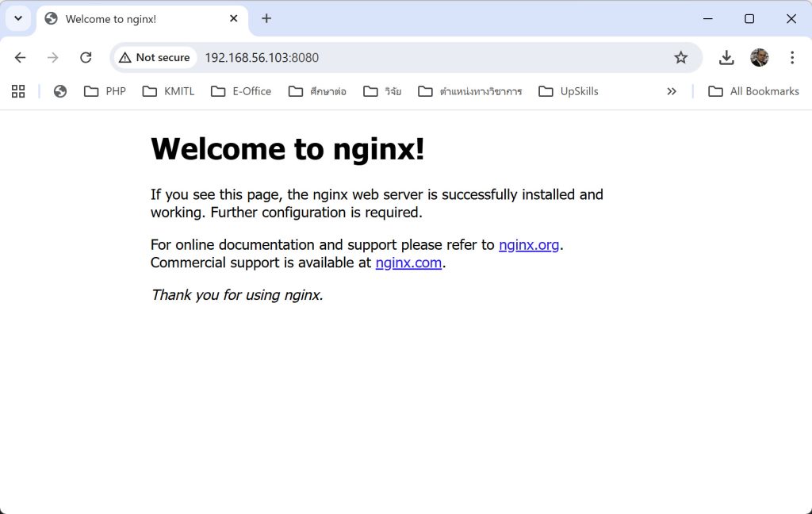Click the back navigation arrow
This screenshot has height=514, width=812.
[21, 57]
